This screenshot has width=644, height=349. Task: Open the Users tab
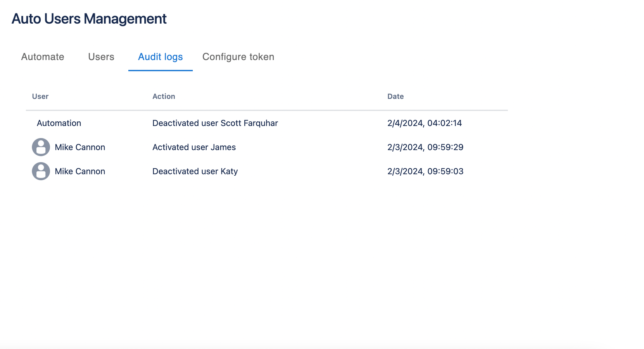[101, 57]
